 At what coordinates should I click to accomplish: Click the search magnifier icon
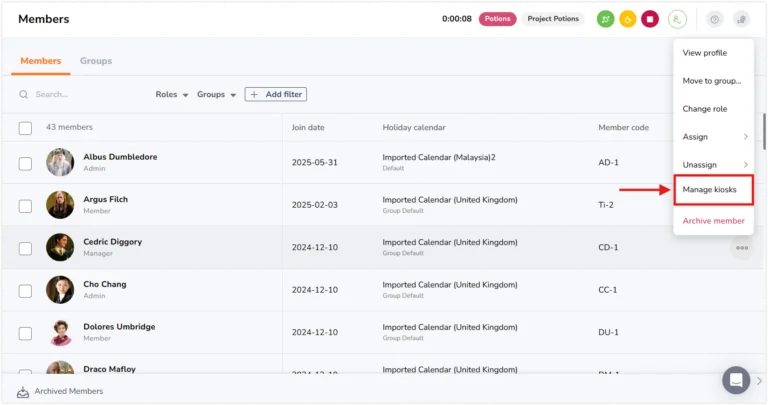coord(24,95)
